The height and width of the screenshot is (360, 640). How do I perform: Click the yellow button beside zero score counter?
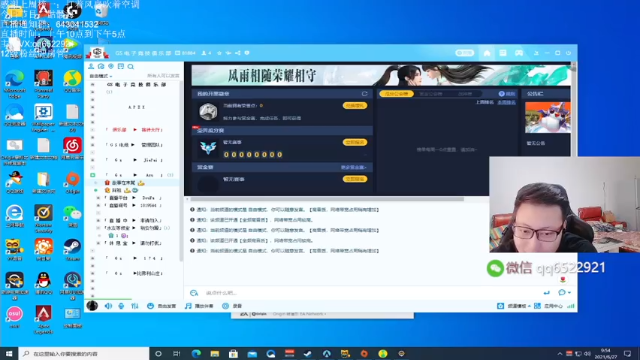click(355, 142)
